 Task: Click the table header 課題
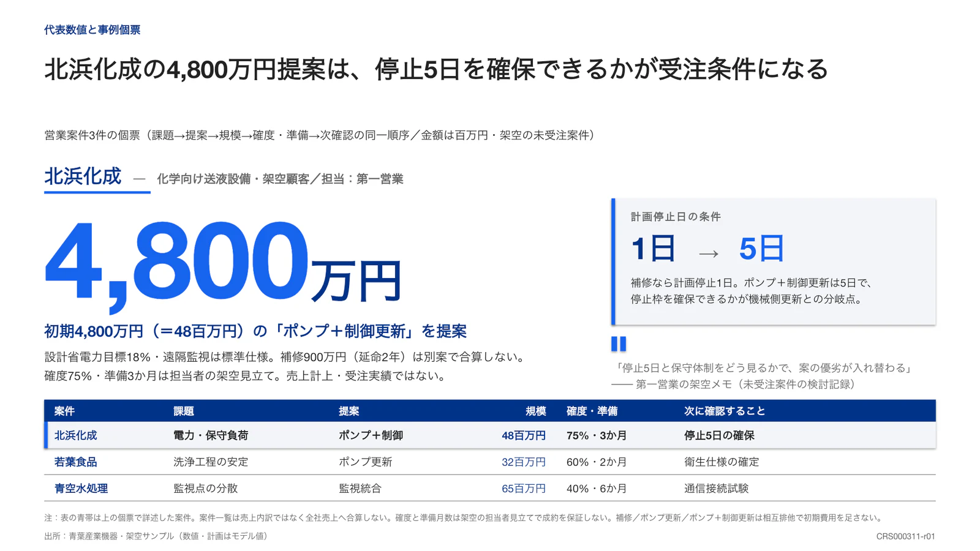tap(184, 411)
